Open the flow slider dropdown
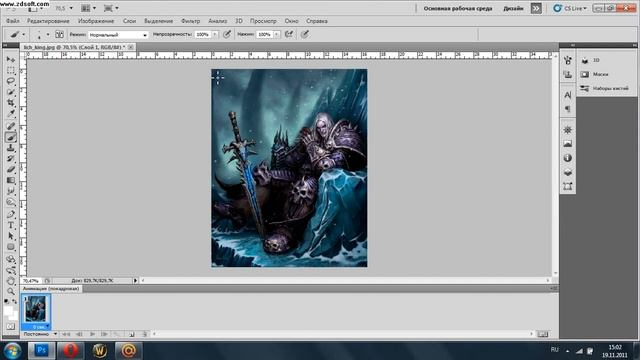 coord(276,35)
